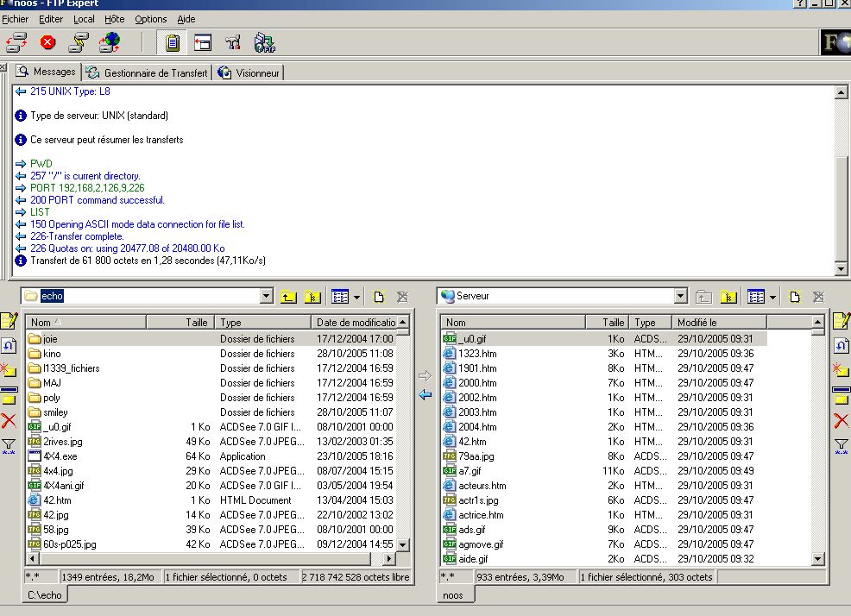The image size is (851, 616).
Task: Click the lightning quick connect server icon
Action: click(79, 42)
